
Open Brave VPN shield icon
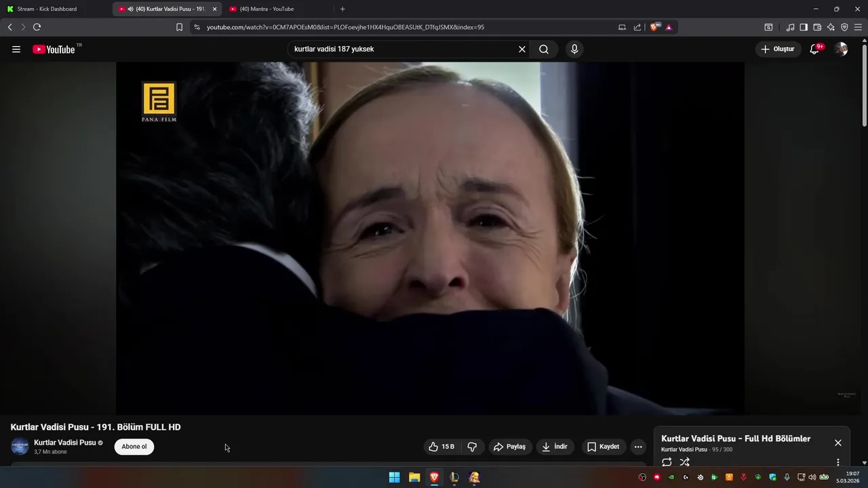click(844, 27)
